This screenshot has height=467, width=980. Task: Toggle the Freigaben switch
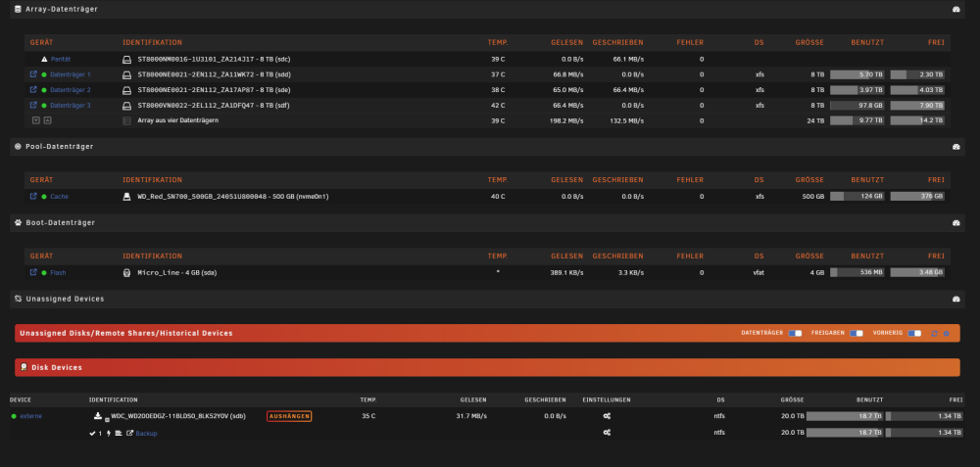(x=857, y=334)
